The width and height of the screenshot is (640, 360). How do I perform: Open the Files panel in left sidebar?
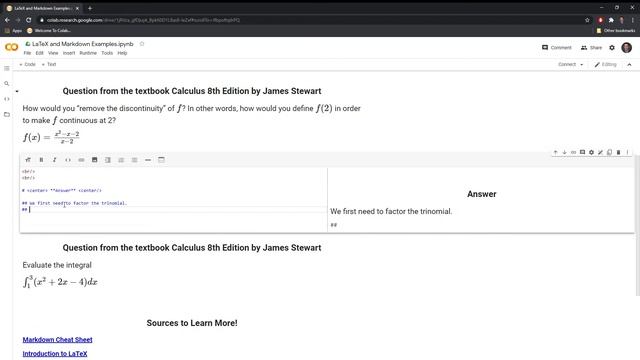coord(7,115)
